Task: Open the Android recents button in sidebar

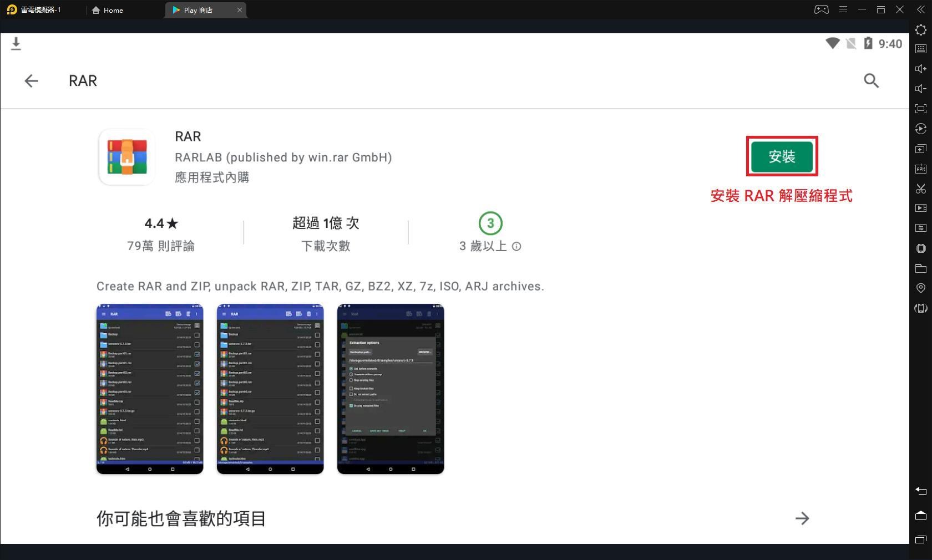Action: [921, 539]
